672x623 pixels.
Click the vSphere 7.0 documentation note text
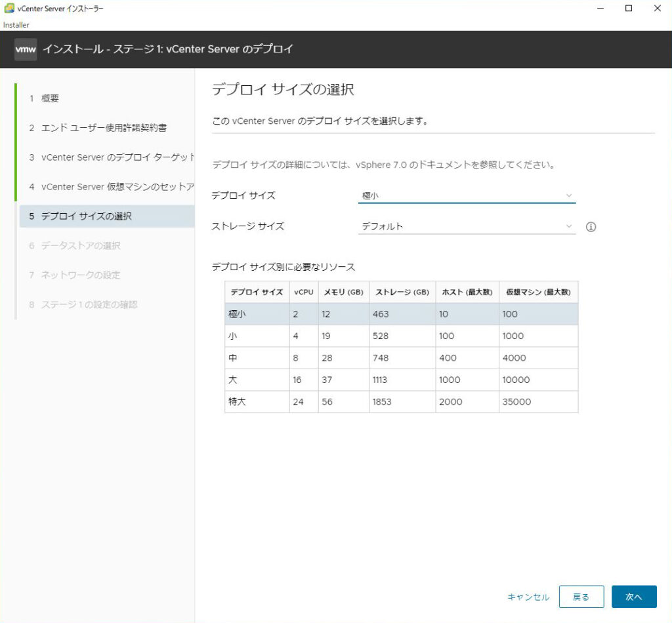coord(384,165)
